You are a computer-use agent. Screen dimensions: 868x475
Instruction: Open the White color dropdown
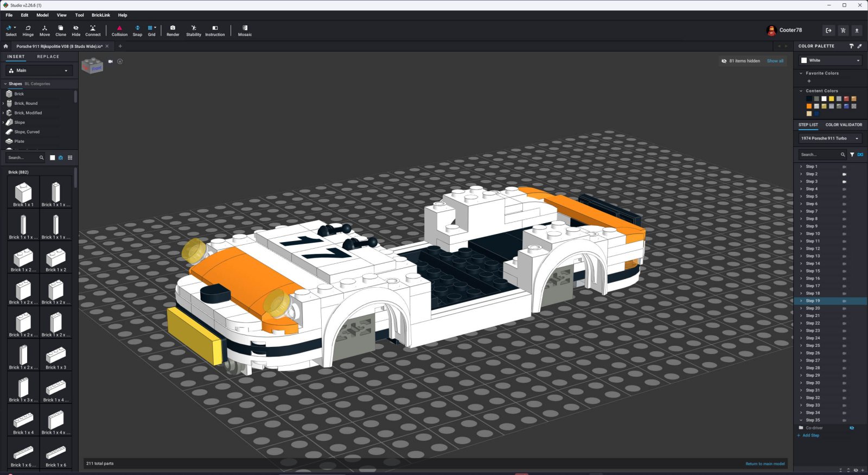pos(830,60)
